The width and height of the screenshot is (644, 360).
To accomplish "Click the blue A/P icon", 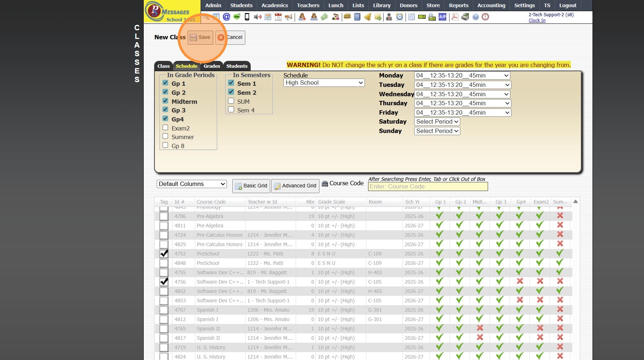I will click(x=443, y=17).
